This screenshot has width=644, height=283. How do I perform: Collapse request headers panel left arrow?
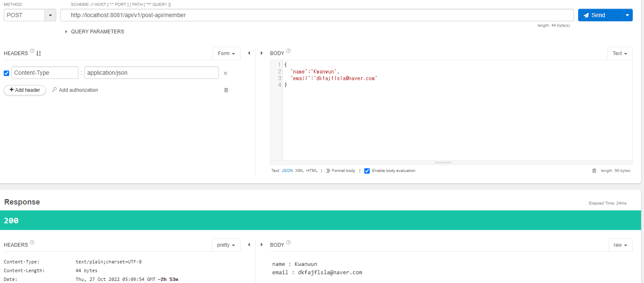tap(249, 53)
